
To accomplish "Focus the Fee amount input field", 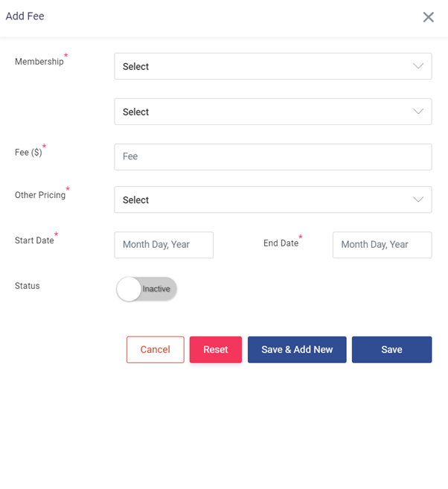I will [x=272, y=157].
